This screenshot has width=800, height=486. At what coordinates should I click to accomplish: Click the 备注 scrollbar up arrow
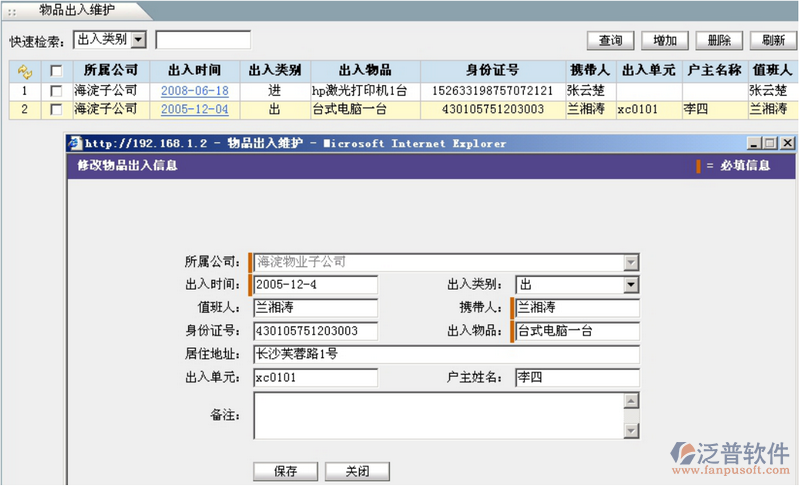[631, 401]
